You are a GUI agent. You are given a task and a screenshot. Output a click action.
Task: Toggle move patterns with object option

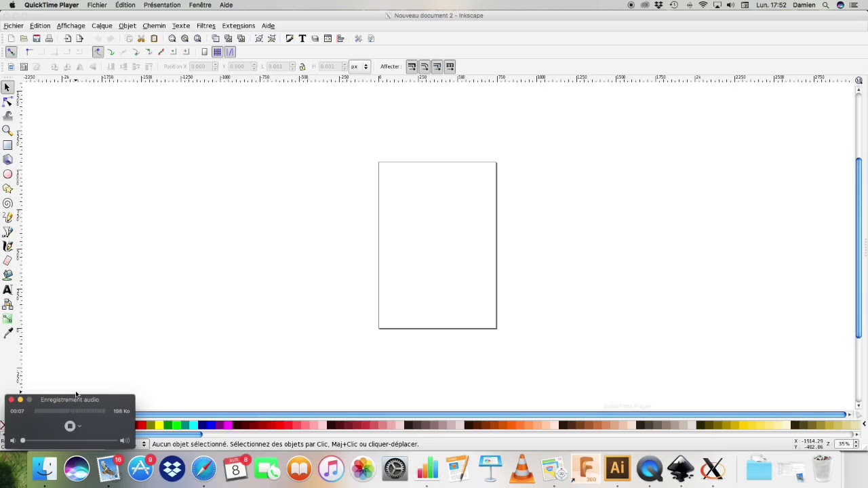pyautogui.click(x=450, y=66)
